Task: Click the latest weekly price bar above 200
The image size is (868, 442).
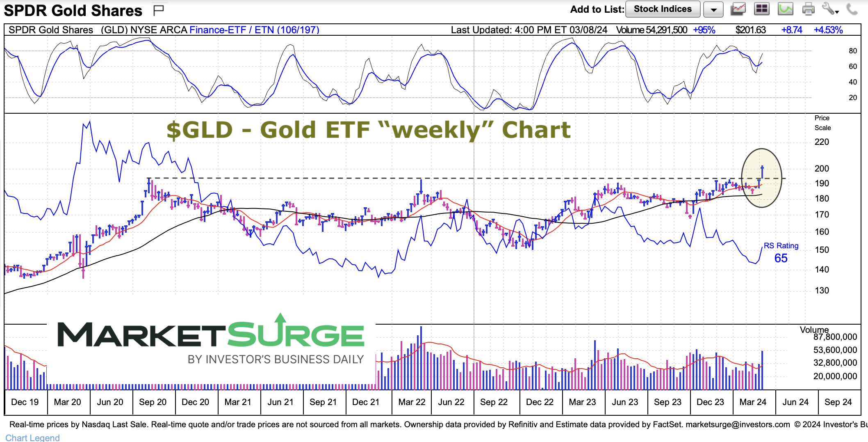Action: (x=762, y=172)
